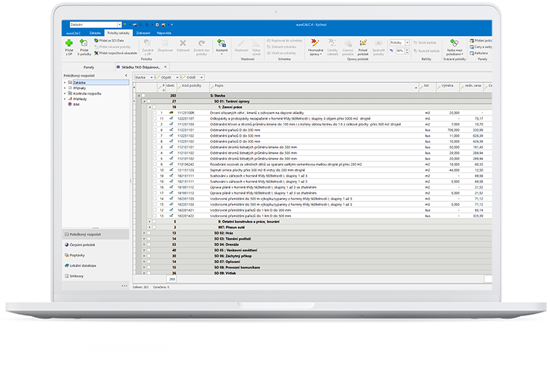Click the 'Popis' column header
The image size is (550, 382).
314,87
